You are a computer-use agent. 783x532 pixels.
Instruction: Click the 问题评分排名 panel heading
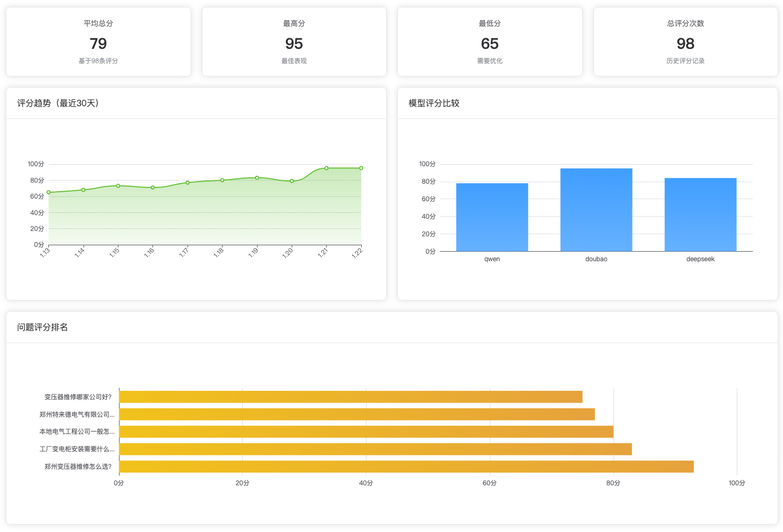tap(42, 327)
